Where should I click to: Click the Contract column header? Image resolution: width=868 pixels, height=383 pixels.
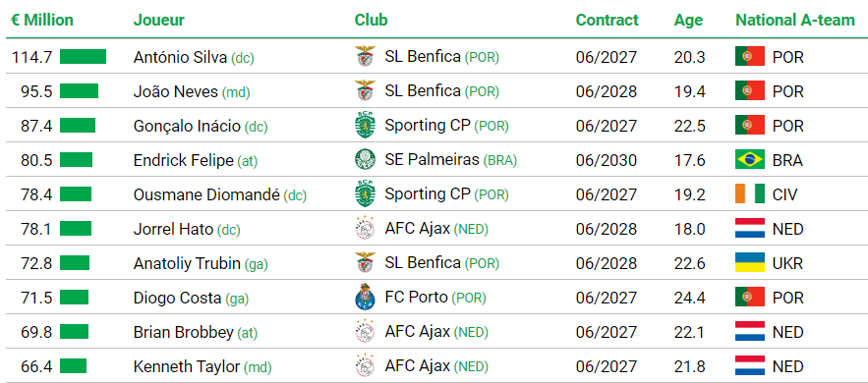[607, 21]
